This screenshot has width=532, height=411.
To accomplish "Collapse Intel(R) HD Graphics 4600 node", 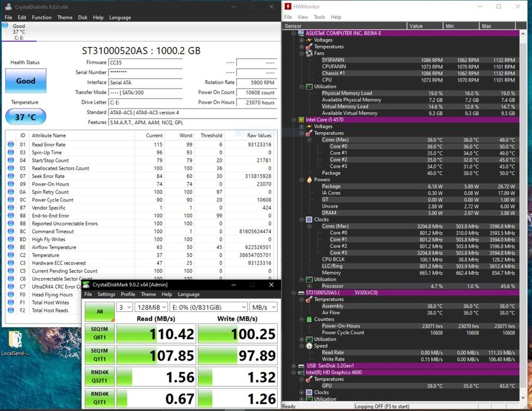I will pos(294,372).
